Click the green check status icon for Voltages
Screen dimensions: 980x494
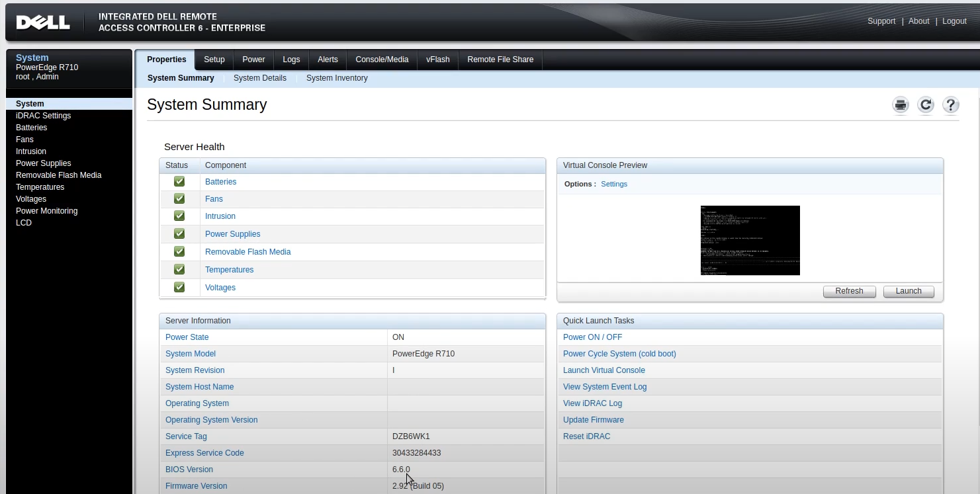179,287
